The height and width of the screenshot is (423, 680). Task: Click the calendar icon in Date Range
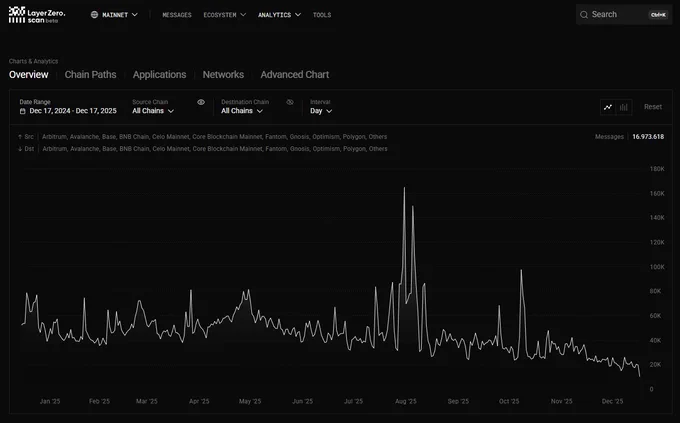(x=23, y=111)
